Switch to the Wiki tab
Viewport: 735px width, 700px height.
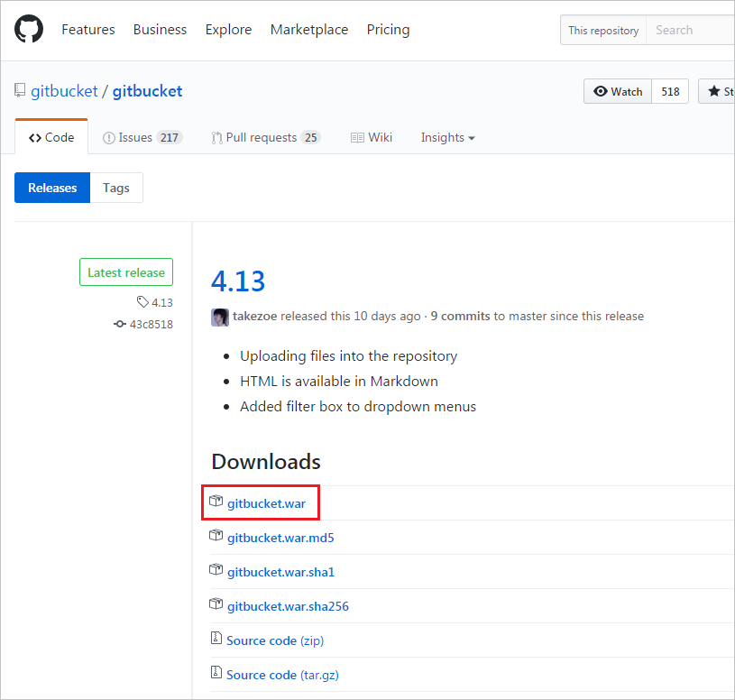pyautogui.click(x=372, y=137)
